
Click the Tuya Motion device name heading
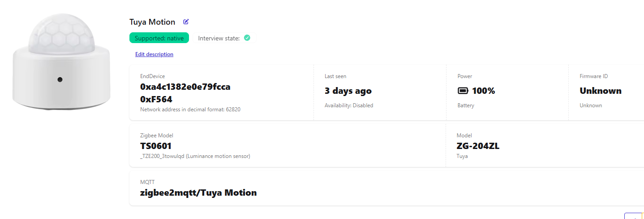tap(152, 22)
